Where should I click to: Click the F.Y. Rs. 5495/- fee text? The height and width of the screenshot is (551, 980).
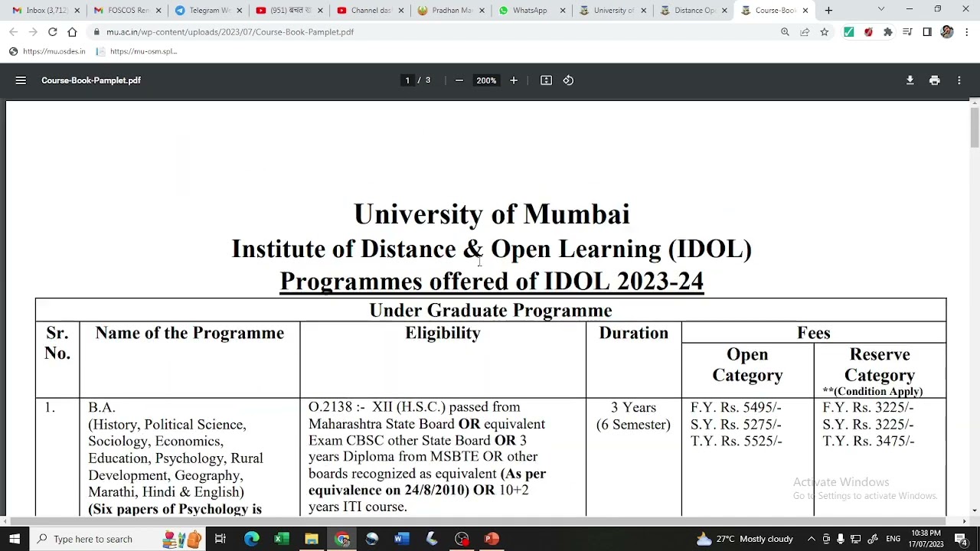click(736, 407)
